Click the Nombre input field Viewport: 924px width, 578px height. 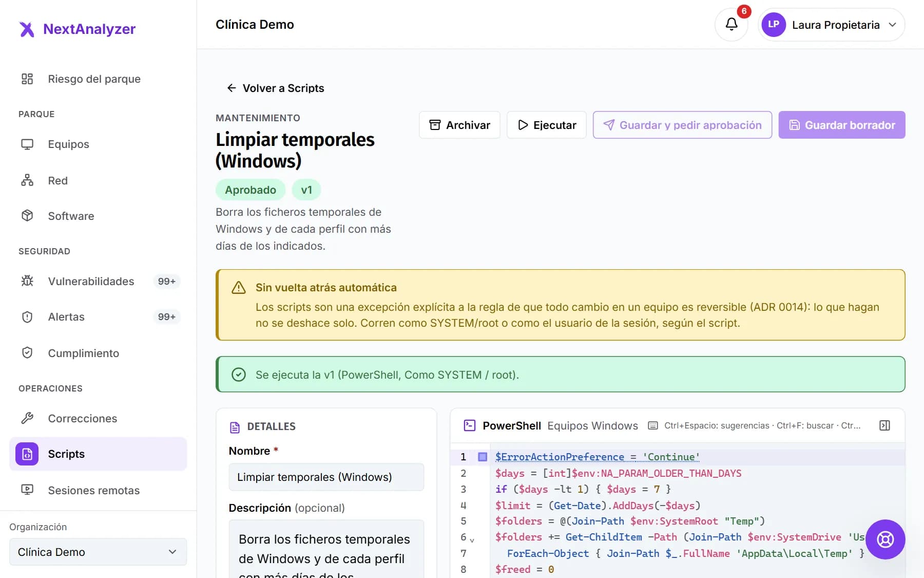coord(326,477)
